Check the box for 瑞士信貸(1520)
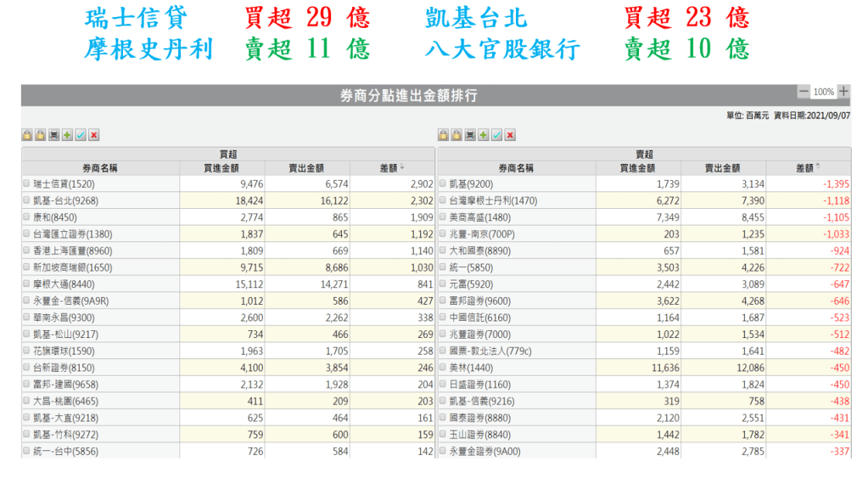The height and width of the screenshot is (478, 868). pyautogui.click(x=26, y=183)
